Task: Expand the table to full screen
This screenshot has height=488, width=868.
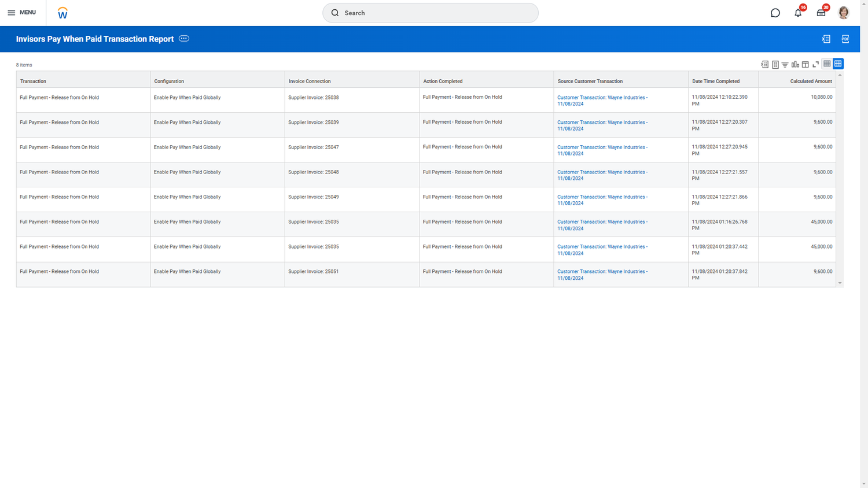Action: tap(815, 64)
